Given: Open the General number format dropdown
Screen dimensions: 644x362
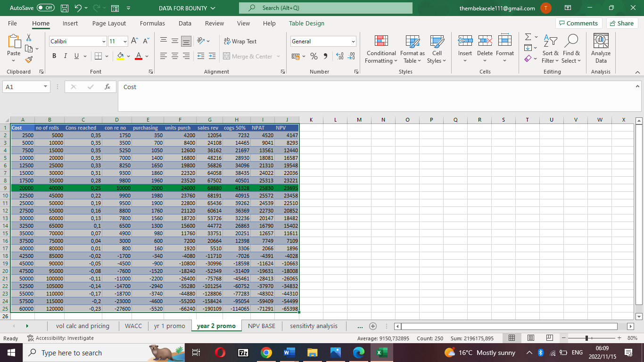Looking at the screenshot, I should pos(353,41).
